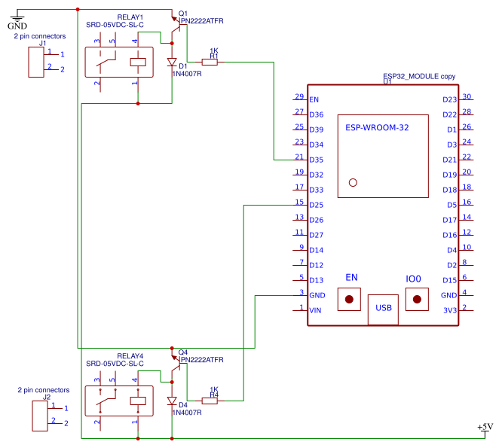
Task: Select the R4 resistor symbol
Action: click(210, 401)
